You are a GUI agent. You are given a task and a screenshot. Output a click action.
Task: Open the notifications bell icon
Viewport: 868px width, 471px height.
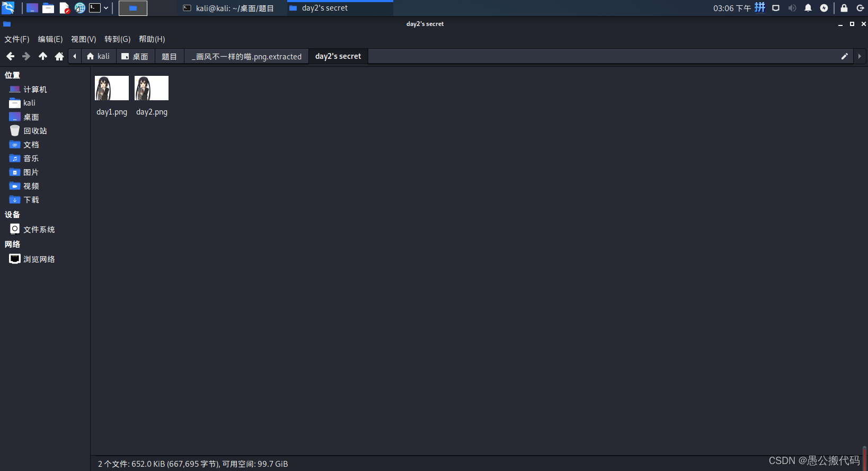(x=808, y=8)
